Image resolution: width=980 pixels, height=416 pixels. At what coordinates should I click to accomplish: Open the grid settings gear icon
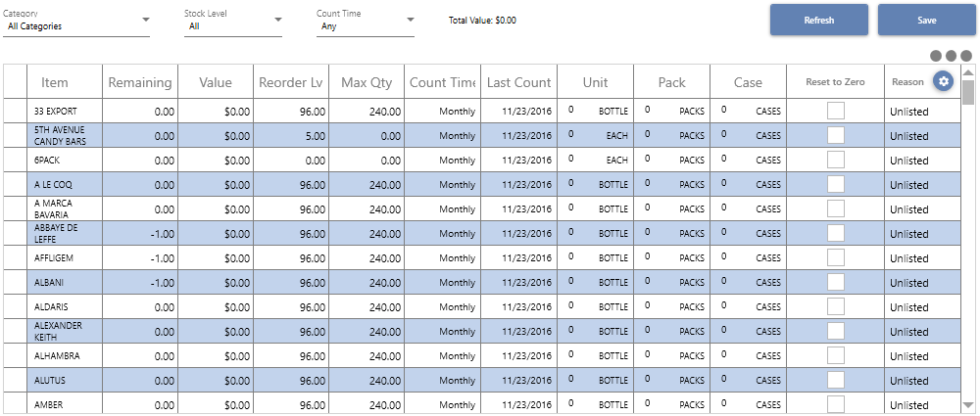(x=943, y=80)
